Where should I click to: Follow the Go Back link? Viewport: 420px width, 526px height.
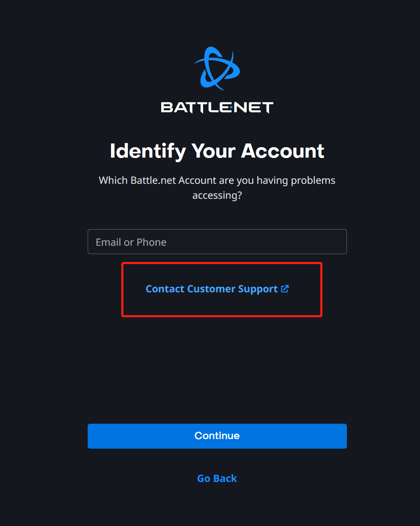[x=217, y=479]
